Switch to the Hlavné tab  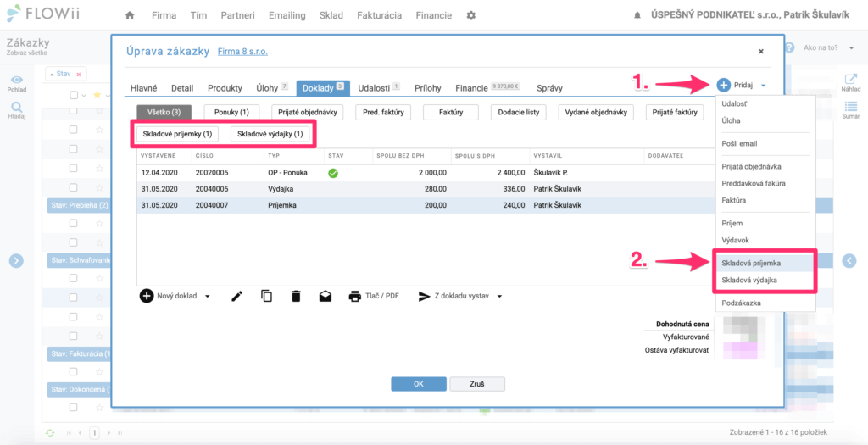(143, 88)
